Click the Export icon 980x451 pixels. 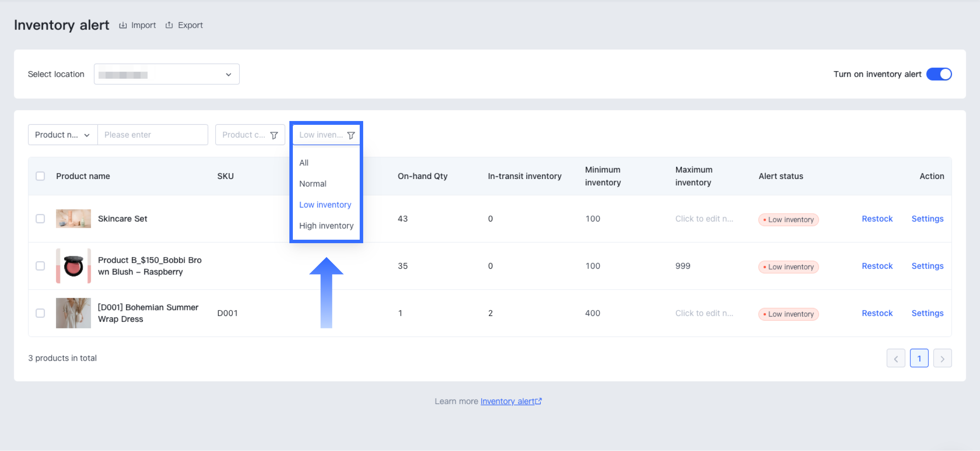pyautogui.click(x=169, y=25)
